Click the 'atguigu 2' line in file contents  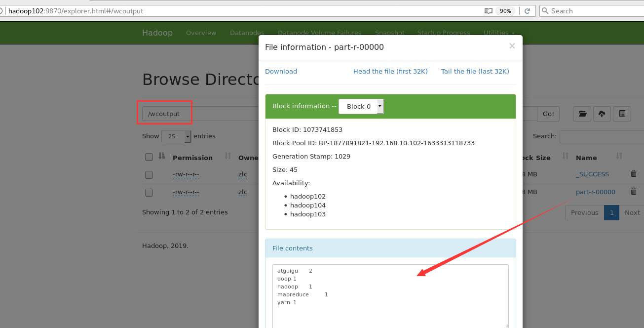(295, 271)
